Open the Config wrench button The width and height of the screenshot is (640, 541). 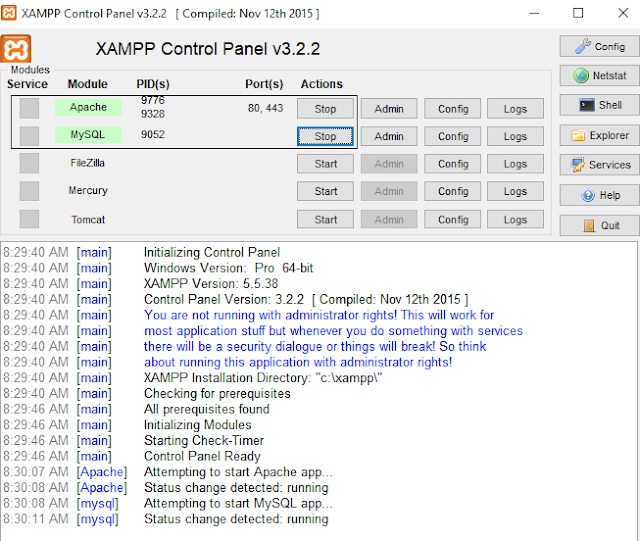[600, 46]
